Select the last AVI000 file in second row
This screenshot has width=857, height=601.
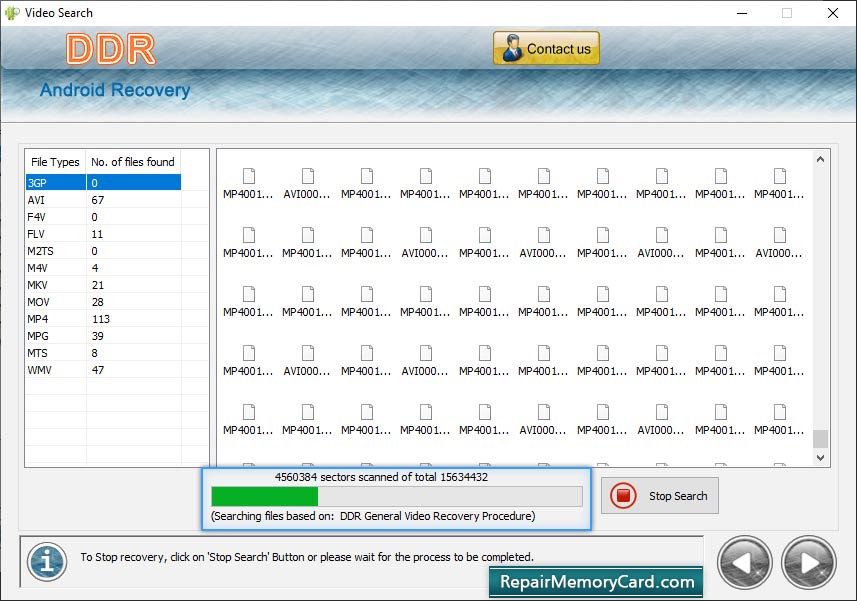click(779, 243)
